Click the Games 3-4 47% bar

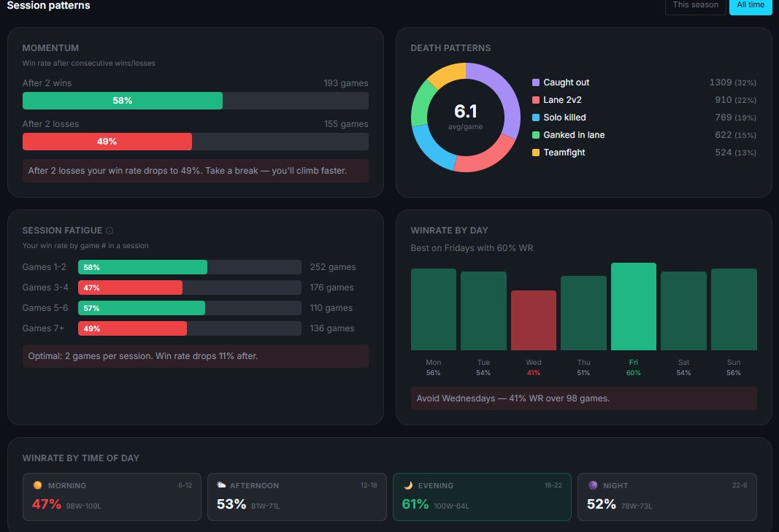[130, 288]
